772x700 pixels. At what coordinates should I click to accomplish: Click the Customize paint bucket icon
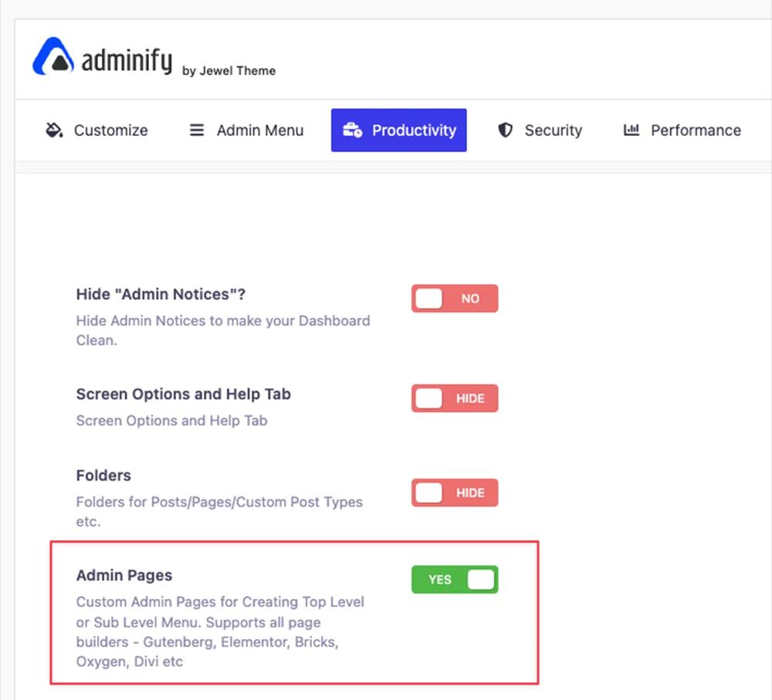coord(54,130)
